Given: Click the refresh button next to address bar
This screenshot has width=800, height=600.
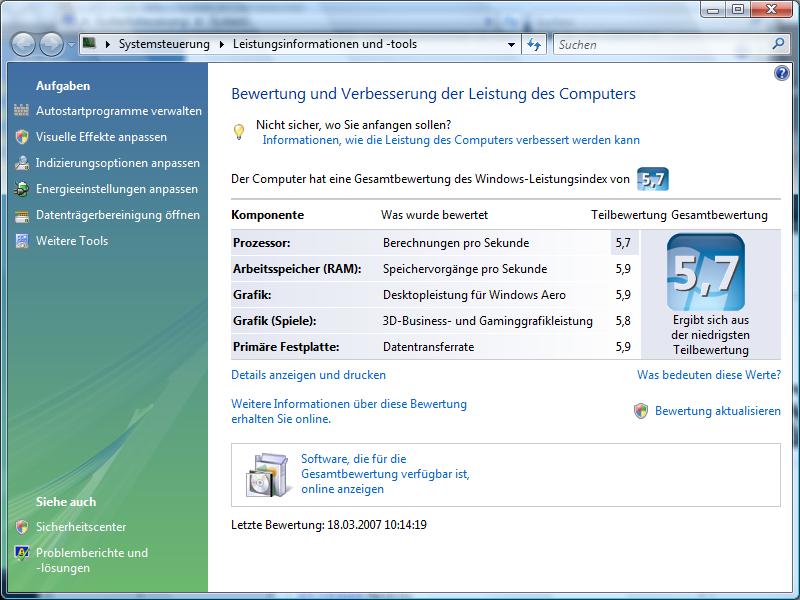Looking at the screenshot, I should coord(534,45).
